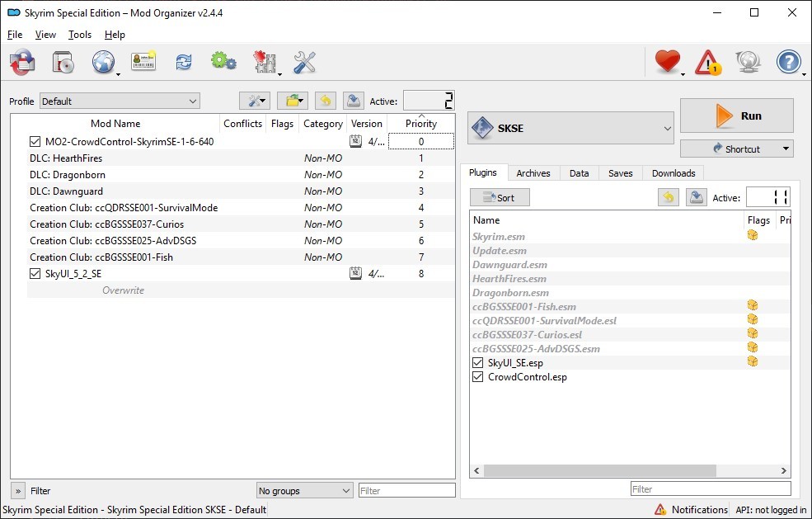812x519 pixels.
Task: Click the plugin list Filter text field
Action: point(711,489)
